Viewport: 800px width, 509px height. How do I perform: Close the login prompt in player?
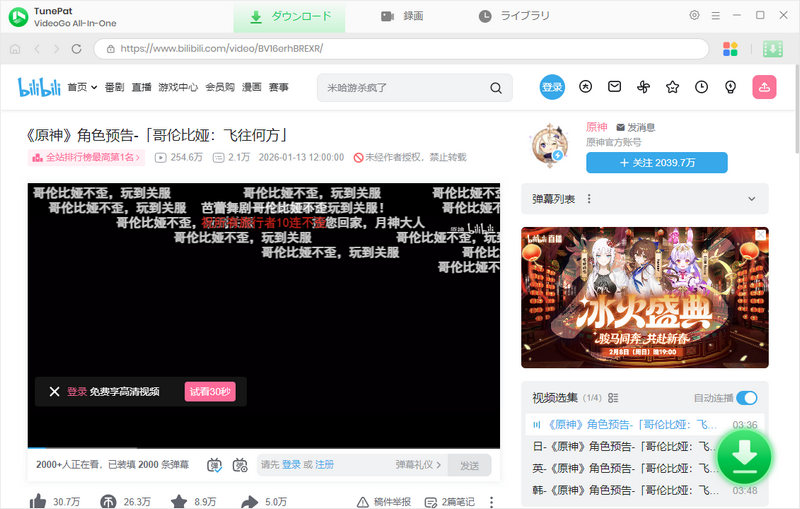[54, 391]
